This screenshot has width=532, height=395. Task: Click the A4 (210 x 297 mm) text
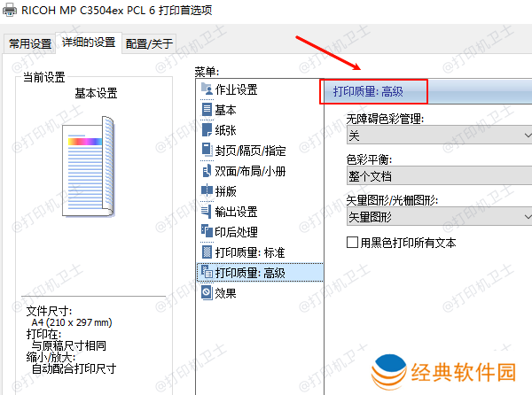tap(72, 322)
